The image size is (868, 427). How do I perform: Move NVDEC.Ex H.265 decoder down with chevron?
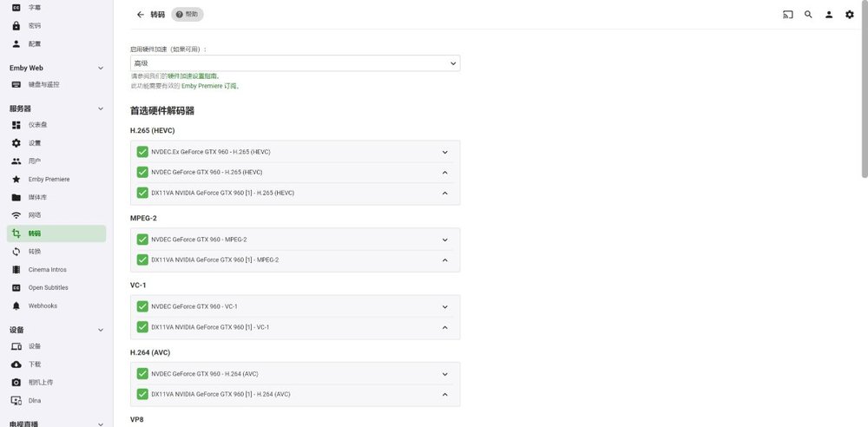[444, 152]
